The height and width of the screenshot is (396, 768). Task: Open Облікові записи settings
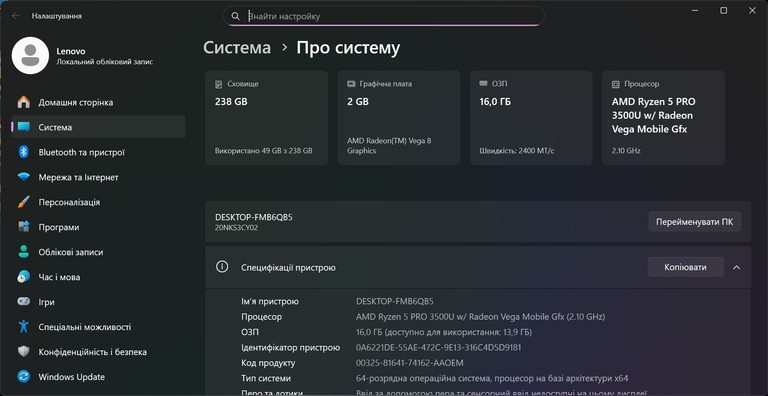[98, 252]
